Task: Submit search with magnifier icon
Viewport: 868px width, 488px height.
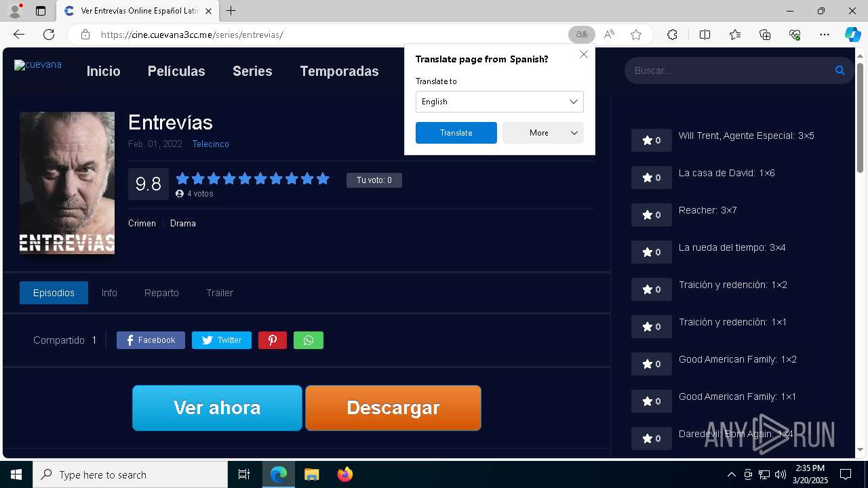Action: [840, 70]
